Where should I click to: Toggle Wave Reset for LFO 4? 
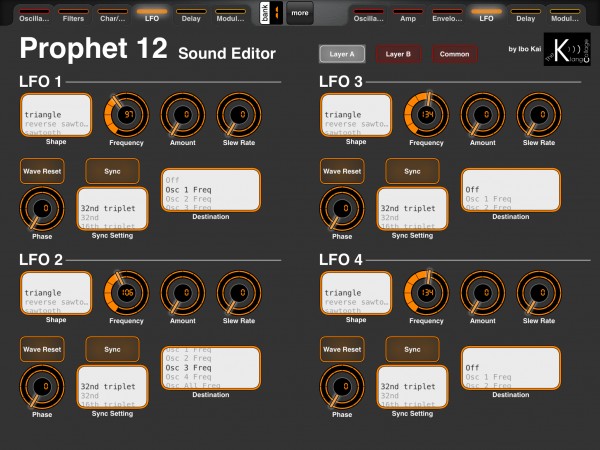point(342,349)
